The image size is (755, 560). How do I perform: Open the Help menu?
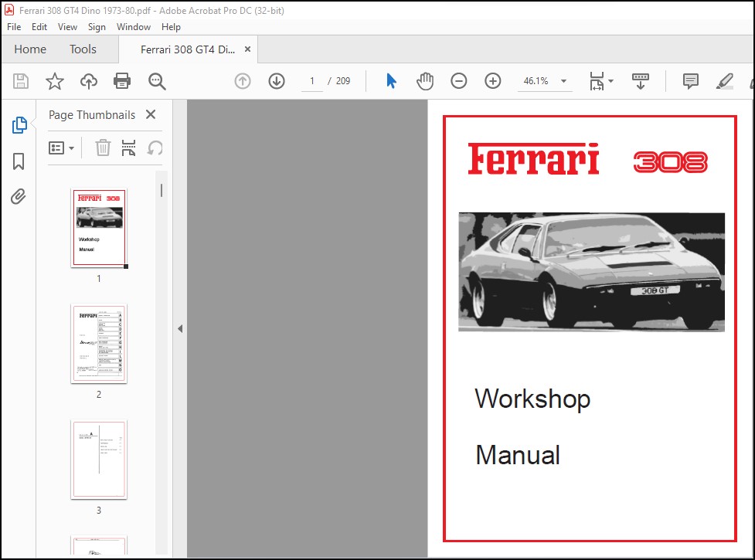pos(171,27)
